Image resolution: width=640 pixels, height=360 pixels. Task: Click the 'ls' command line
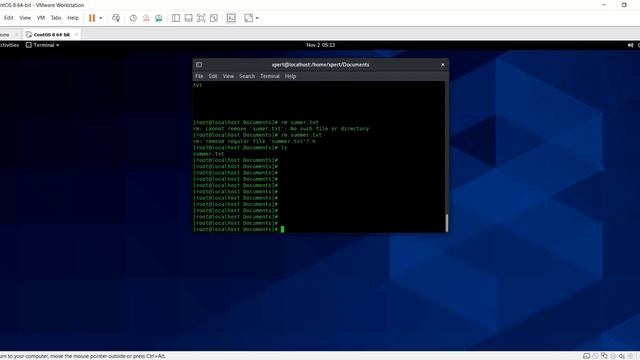click(240, 148)
